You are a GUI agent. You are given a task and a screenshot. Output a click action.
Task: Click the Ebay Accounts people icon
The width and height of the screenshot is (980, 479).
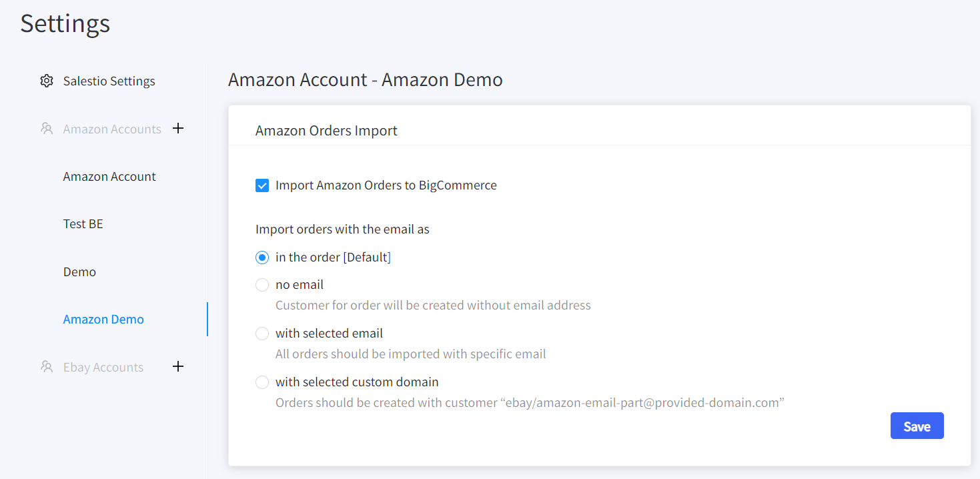46,367
